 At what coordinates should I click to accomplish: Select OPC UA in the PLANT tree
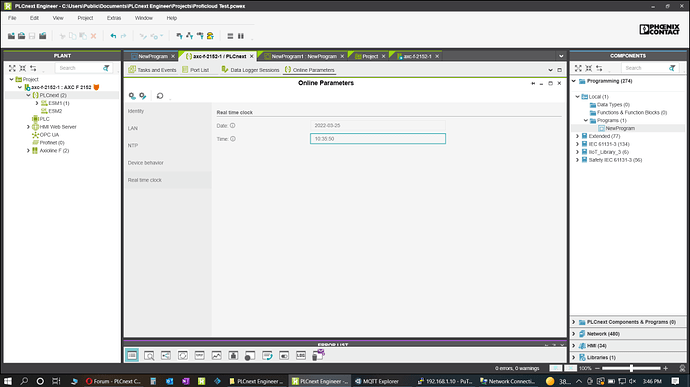point(49,135)
